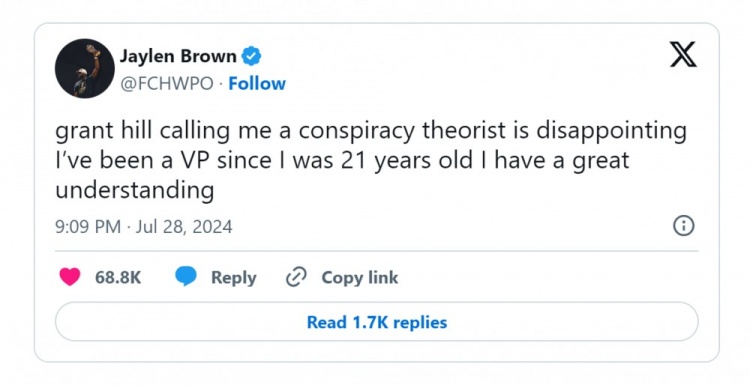The width and height of the screenshot is (750, 385).
Task: Like the tweet with the pink heart icon
Action: click(70, 277)
